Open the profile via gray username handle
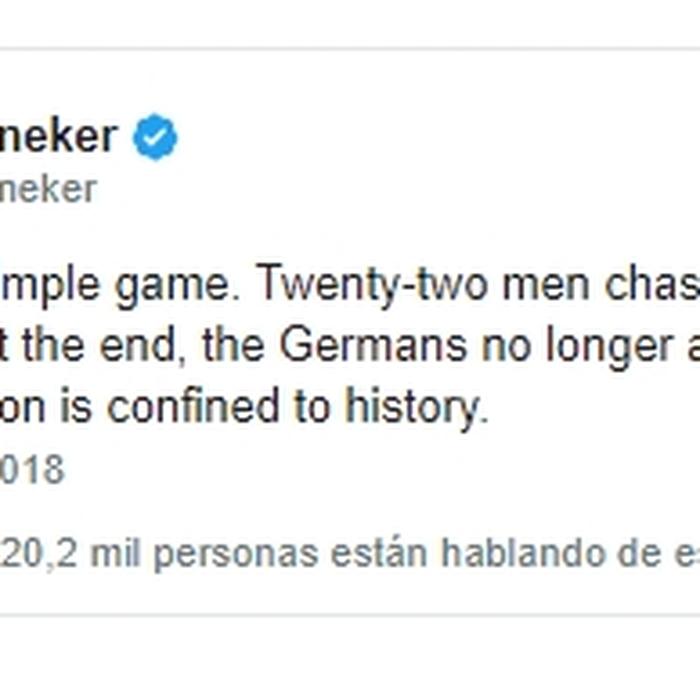The image size is (700, 700). (48, 189)
